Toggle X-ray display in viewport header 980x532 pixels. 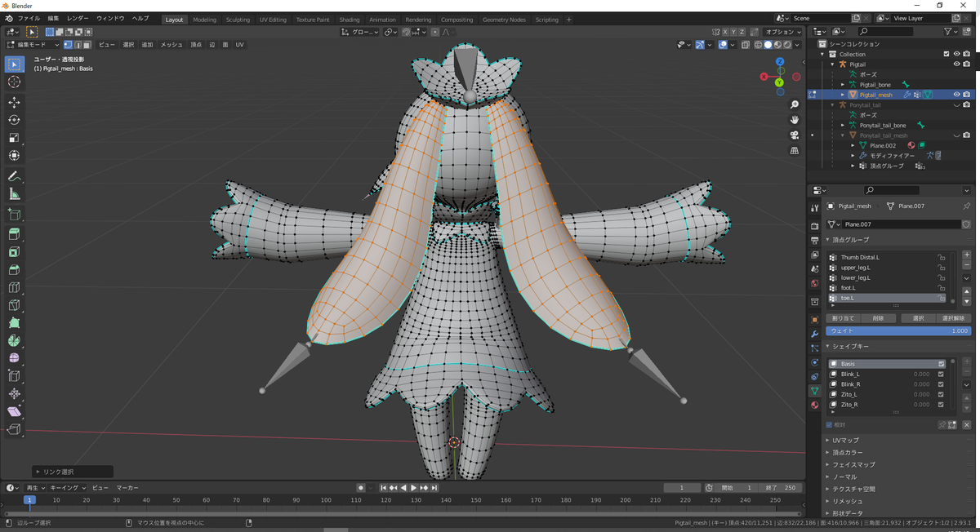[x=745, y=45]
